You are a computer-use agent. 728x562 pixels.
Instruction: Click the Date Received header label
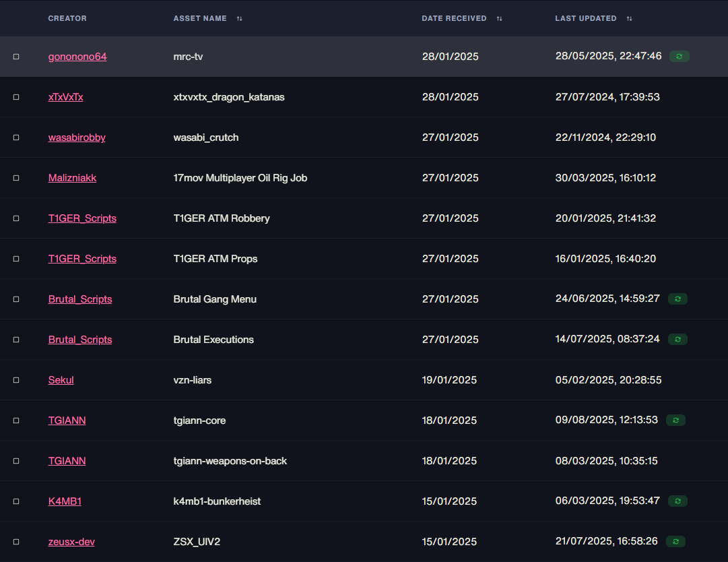[x=454, y=19]
